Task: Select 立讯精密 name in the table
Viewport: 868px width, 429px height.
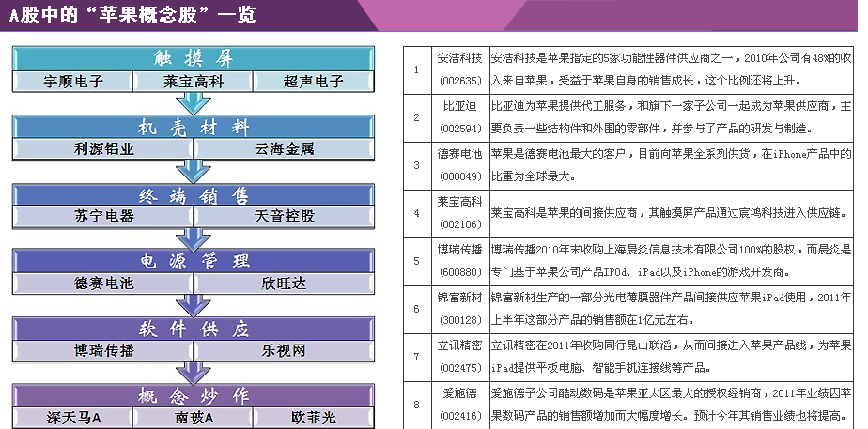Action: pyautogui.click(x=460, y=345)
